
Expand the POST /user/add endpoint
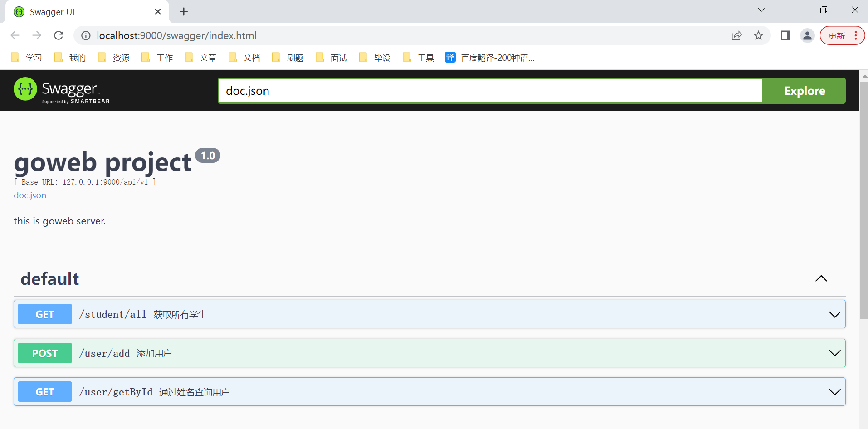click(834, 353)
